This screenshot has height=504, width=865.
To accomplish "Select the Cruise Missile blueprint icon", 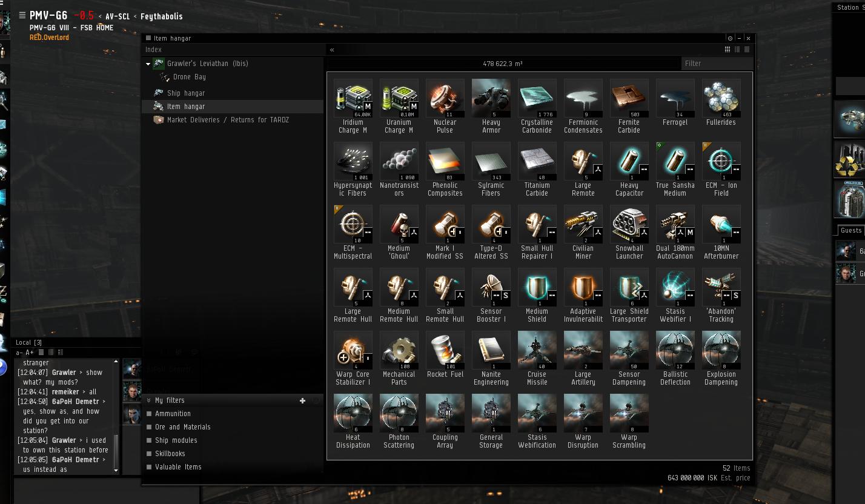I will click(x=537, y=350).
